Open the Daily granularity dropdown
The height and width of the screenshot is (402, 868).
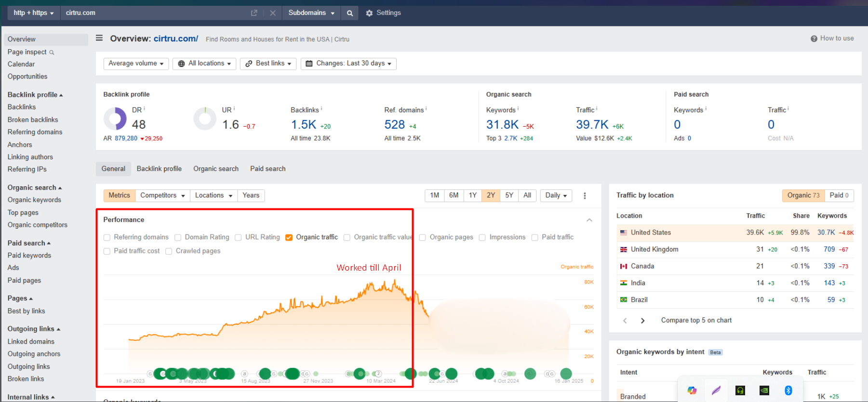(556, 195)
